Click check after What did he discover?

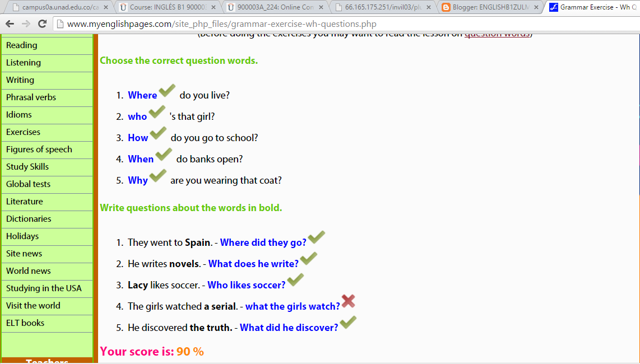pos(348,323)
